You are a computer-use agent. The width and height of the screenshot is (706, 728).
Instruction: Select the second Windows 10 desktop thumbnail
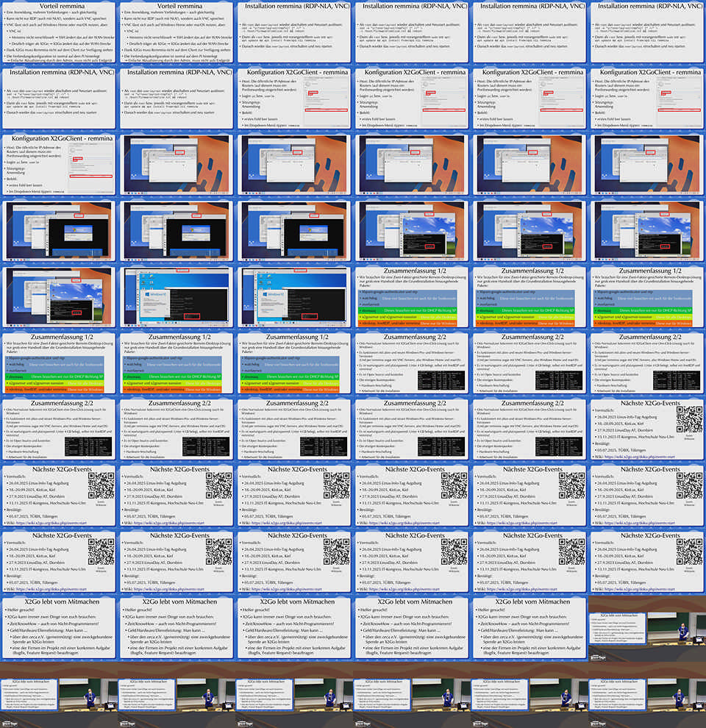pos(294,297)
